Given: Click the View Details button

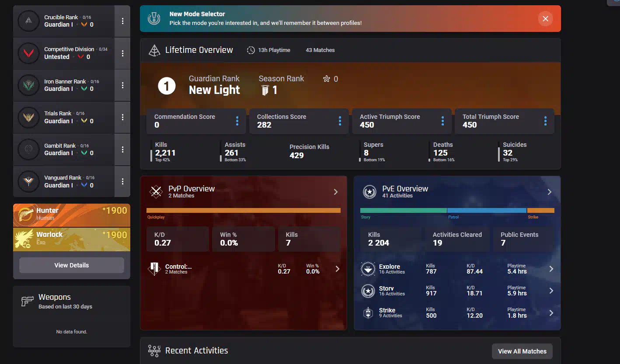Looking at the screenshot, I should coord(72,265).
